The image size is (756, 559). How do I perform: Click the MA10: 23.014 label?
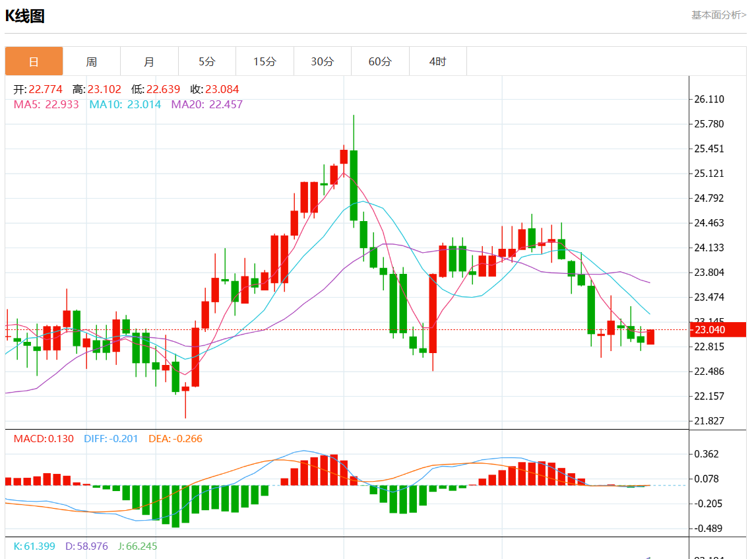[125, 105]
